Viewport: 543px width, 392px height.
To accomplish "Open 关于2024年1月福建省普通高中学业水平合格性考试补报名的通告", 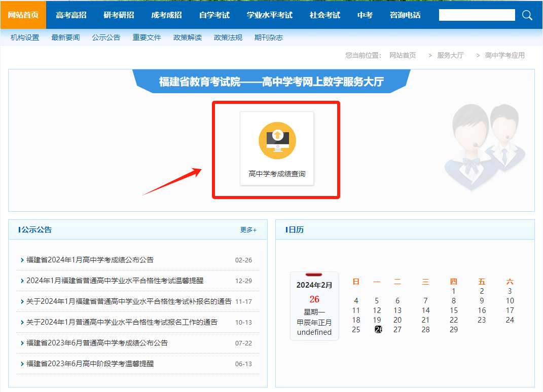I will pyautogui.click(x=129, y=301).
